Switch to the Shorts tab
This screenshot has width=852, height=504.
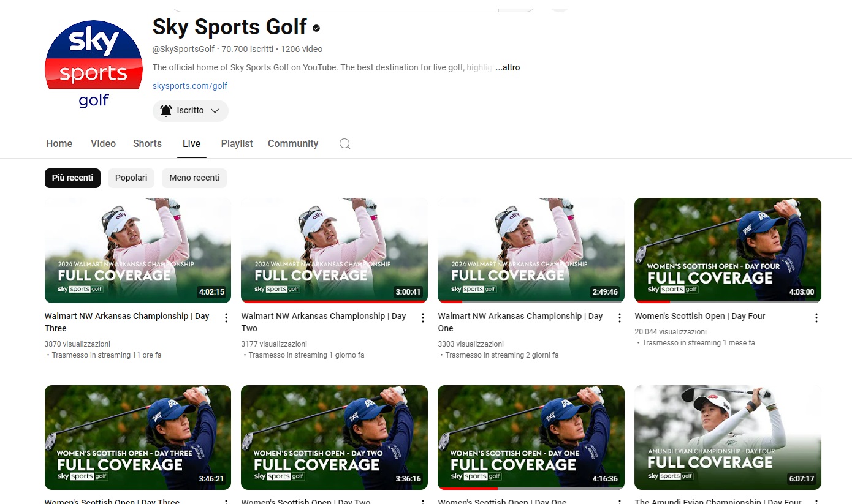click(147, 144)
